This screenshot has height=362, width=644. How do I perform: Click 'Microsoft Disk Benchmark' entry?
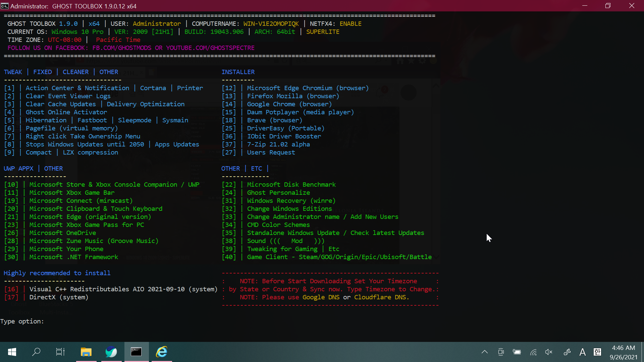click(x=291, y=185)
